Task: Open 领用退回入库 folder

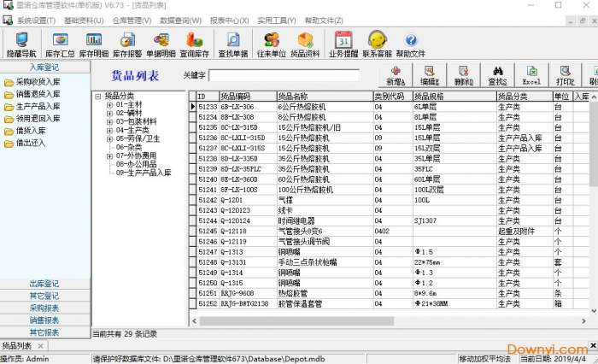Action: 32,118
